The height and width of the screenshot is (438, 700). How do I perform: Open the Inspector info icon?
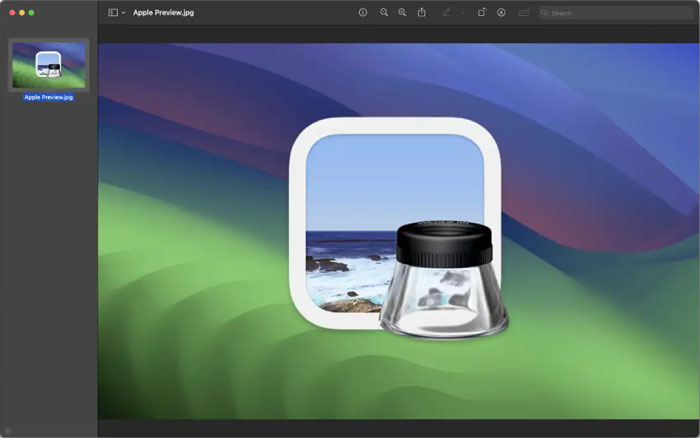pos(363,13)
